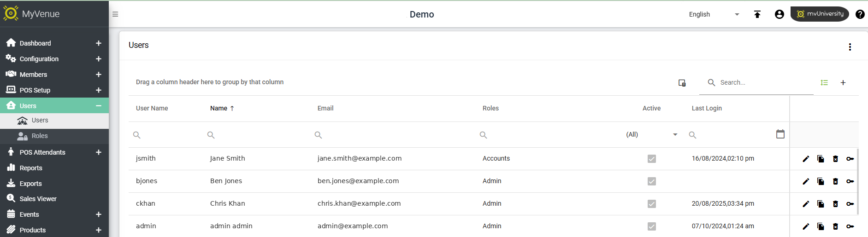Open the help question mark icon
This screenshot has height=237, width=868.
coord(860,14)
